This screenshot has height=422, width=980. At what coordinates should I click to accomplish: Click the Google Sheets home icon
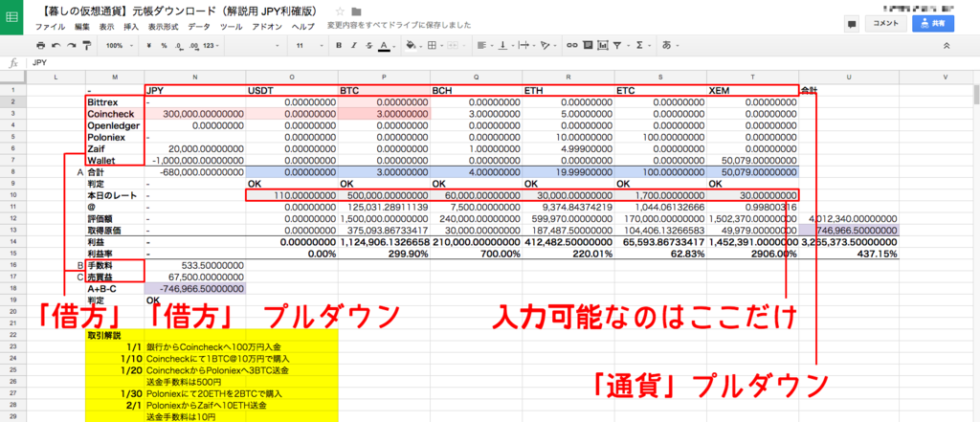tap(11, 17)
